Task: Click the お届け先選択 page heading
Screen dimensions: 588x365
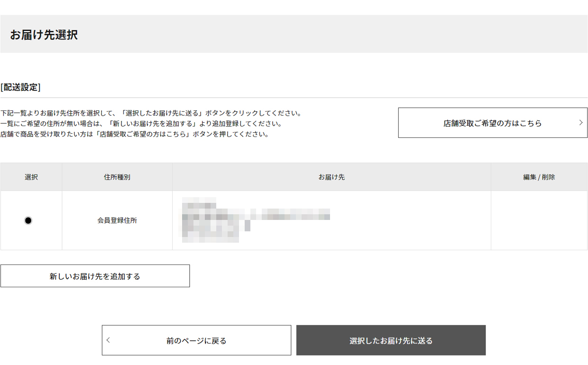Action: pos(44,34)
